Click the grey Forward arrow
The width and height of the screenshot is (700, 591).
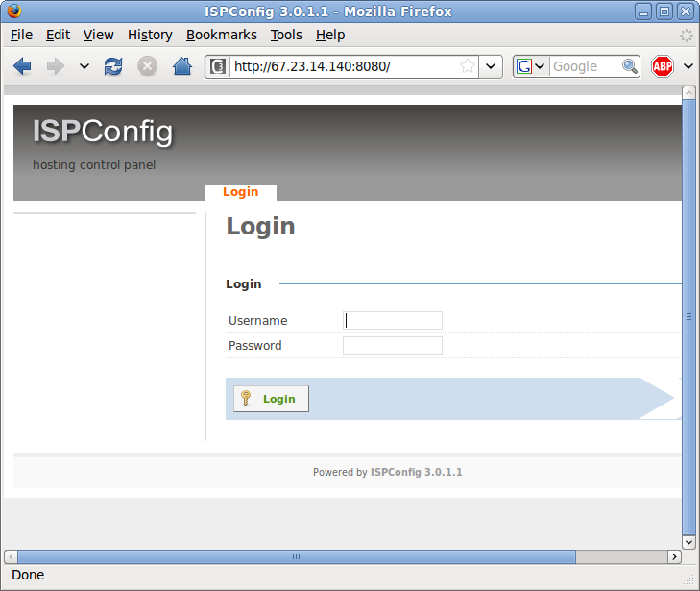point(56,66)
